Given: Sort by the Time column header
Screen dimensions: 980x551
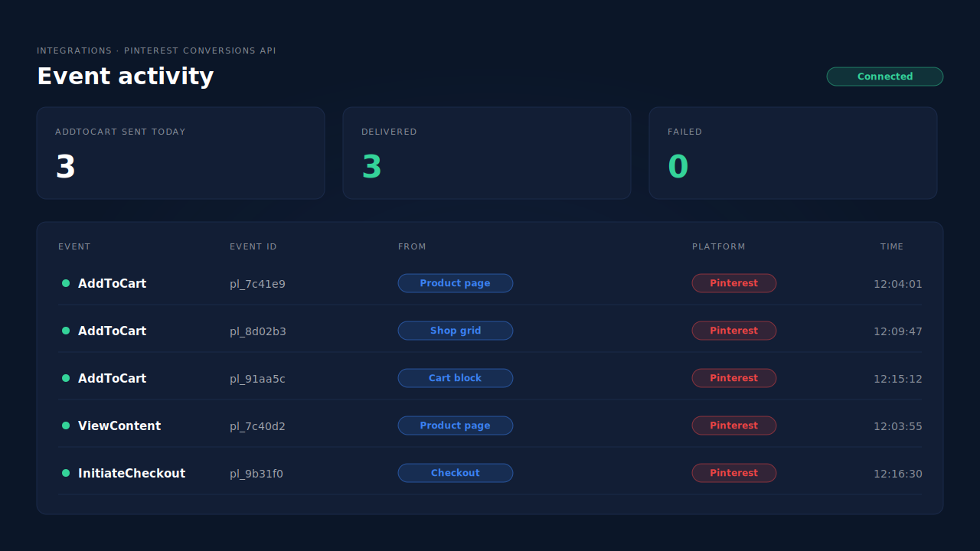Looking at the screenshot, I should 892,246.
